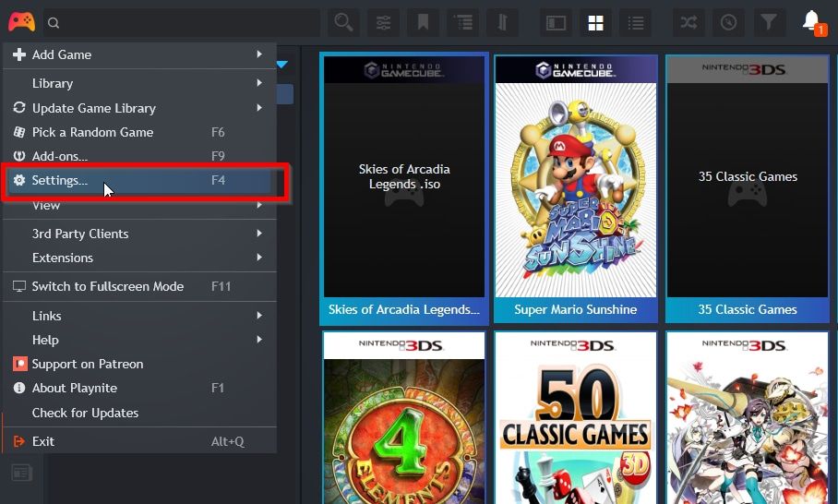Choose Check for Updates
Image resolution: width=838 pixels, height=504 pixels.
pos(139,413)
